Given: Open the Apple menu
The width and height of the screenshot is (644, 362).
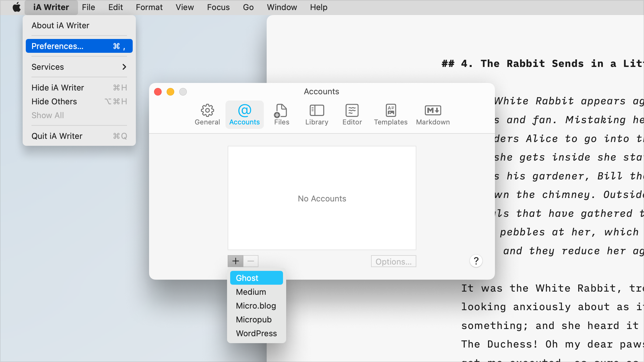Looking at the screenshot, I should (x=16, y=7).
